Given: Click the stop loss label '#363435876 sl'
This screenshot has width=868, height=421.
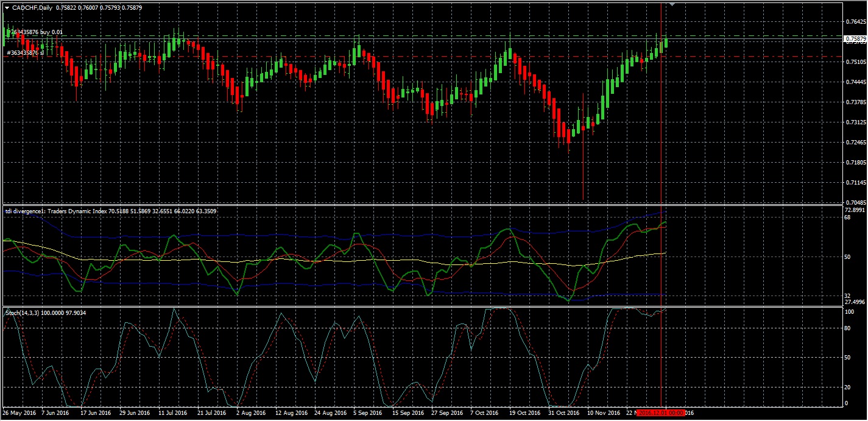Looking at the screenshot, I should (26, 52).
